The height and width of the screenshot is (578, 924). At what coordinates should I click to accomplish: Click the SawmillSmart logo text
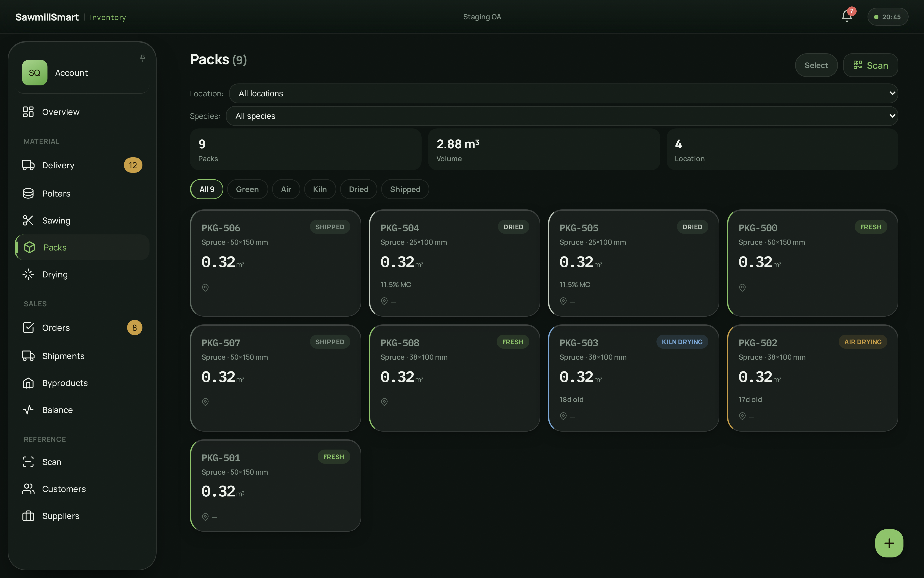click(x=47, y=17)
